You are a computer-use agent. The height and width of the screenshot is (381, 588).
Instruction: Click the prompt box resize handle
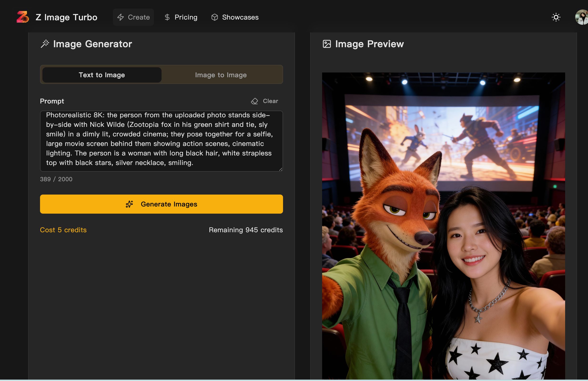tap(281, 169)
